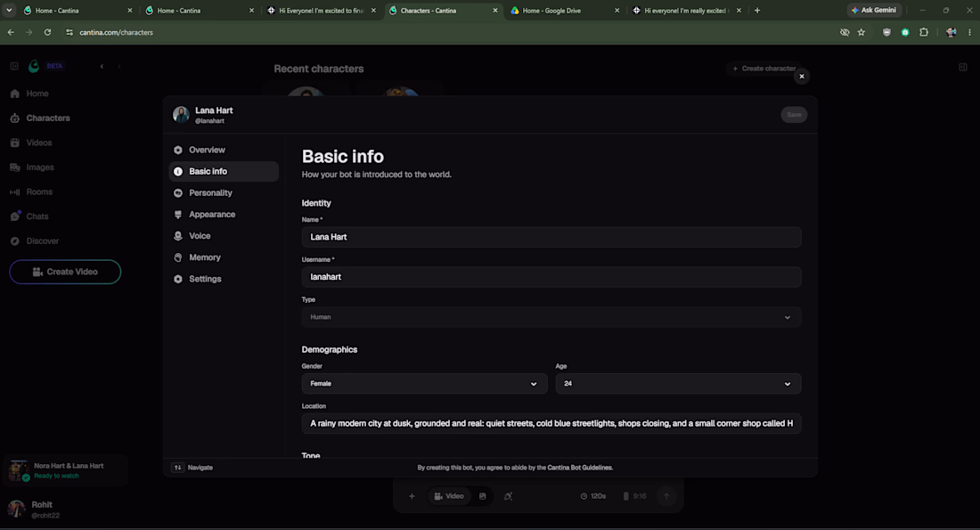Click the Name input field
The height and width of the screenshot is (530, 980).
tap(551, 237)
